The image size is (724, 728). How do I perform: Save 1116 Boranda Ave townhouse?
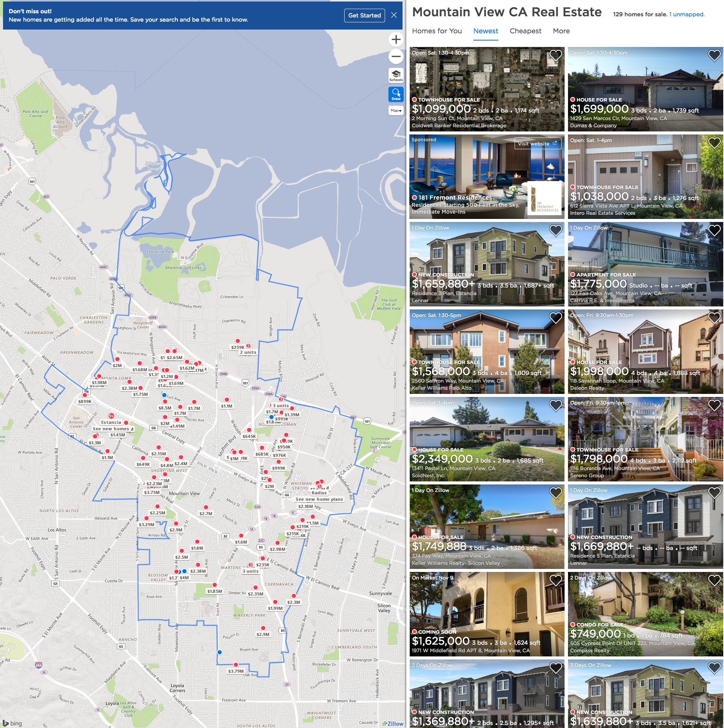tap(714, 405)
